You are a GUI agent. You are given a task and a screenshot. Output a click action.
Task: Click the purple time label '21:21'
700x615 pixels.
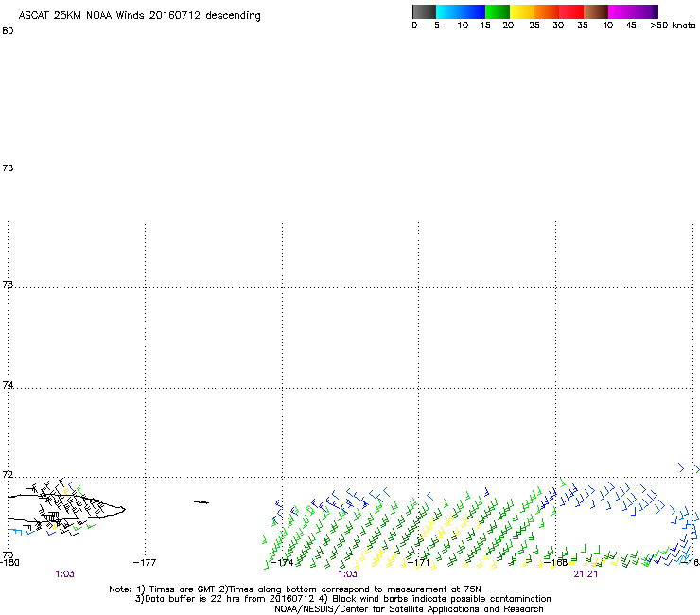[586, 574]
